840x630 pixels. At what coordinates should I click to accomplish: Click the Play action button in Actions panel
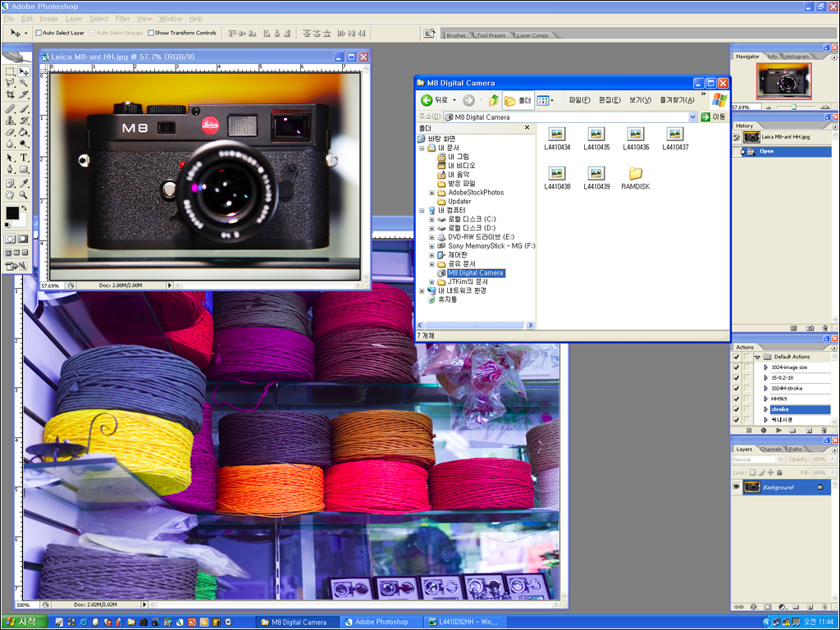click(778, 430)
